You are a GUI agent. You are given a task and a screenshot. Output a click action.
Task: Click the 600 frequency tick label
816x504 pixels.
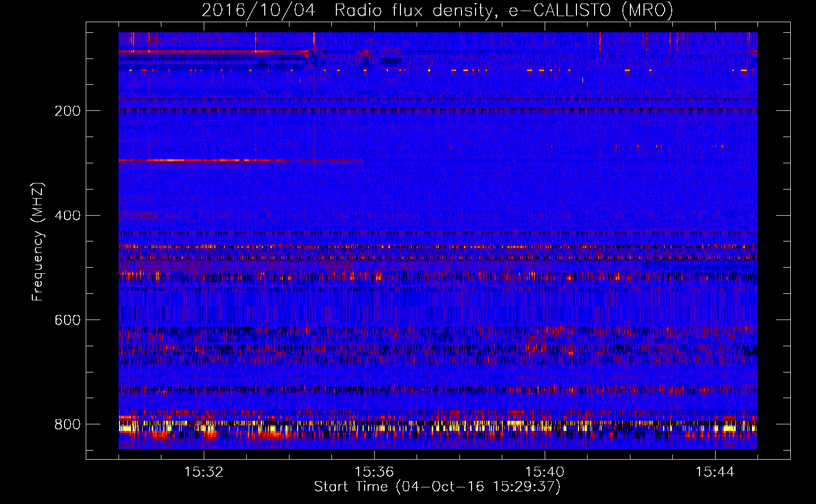coord(68,321)
